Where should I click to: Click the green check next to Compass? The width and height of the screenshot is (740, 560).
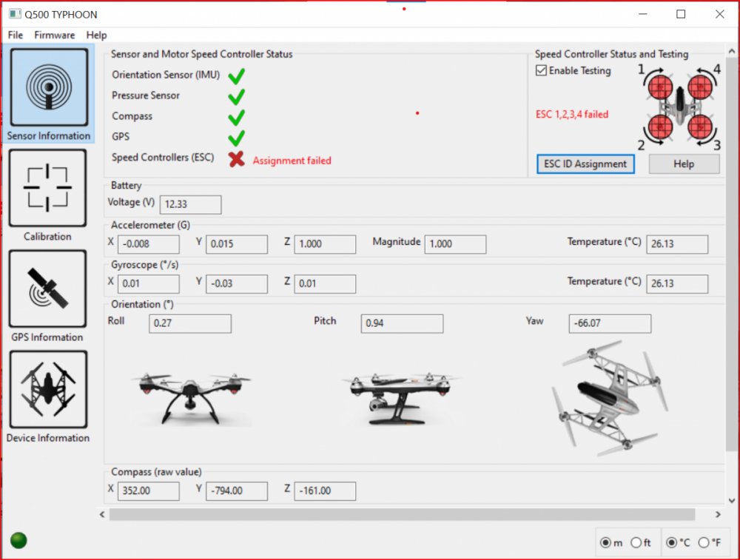pos(237,117)
